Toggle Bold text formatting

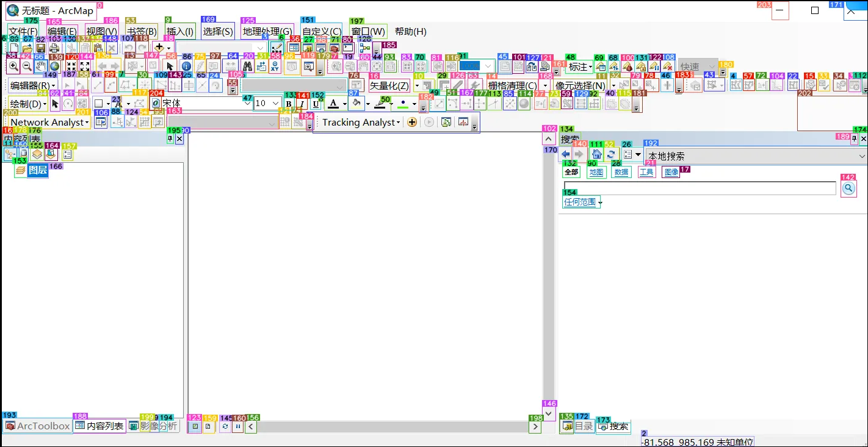click(289, 104)
